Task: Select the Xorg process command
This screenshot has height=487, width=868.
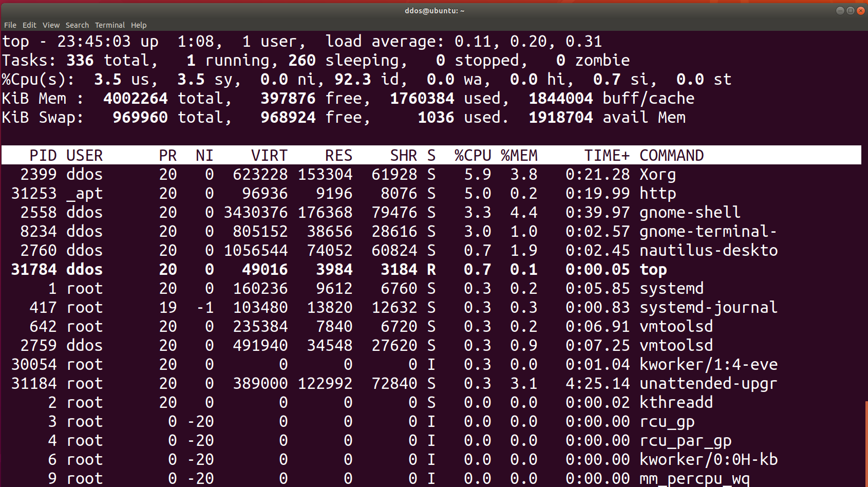Action: point(658,175)
